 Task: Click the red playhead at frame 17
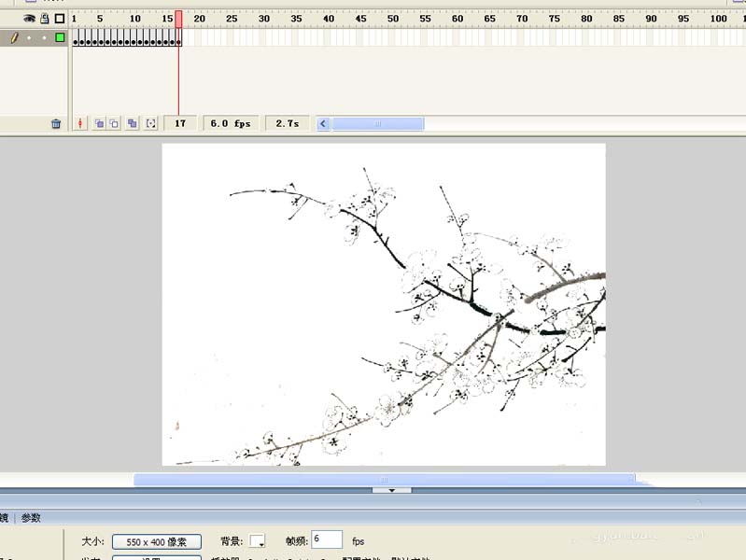point(178,20)
